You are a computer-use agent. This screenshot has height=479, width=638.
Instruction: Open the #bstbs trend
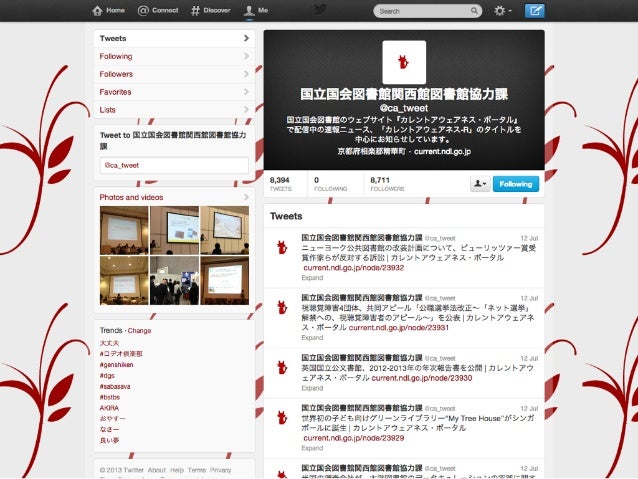tap(110, 397)
